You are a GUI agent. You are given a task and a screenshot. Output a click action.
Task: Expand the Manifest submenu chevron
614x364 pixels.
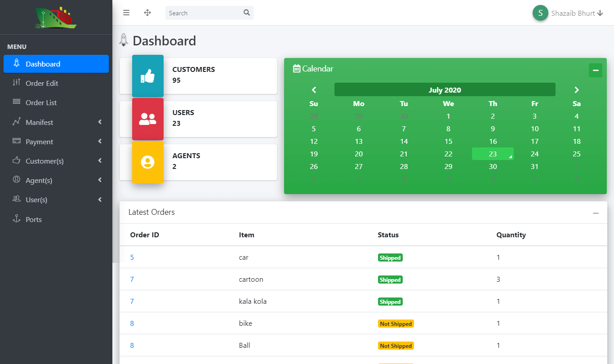(x=100, y=122)
